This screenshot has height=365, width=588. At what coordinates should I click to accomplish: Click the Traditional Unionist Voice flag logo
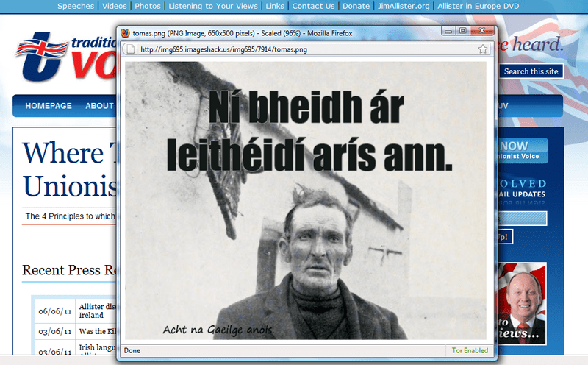click(44, 60)
